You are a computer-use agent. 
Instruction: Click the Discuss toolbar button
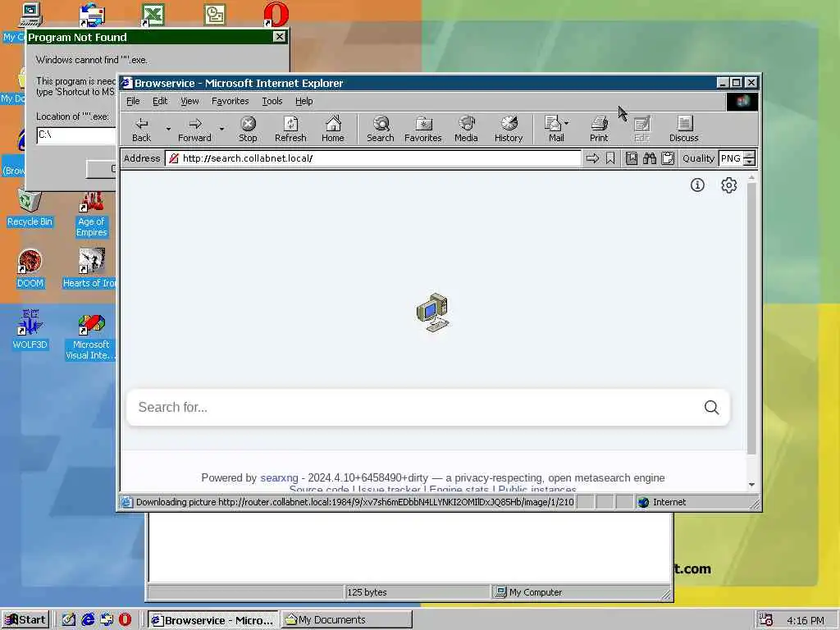(683, 129)
